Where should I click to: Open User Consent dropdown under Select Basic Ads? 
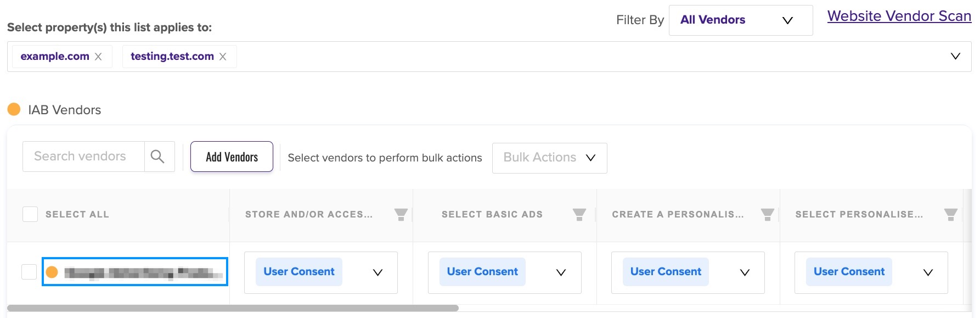point(505,272)
